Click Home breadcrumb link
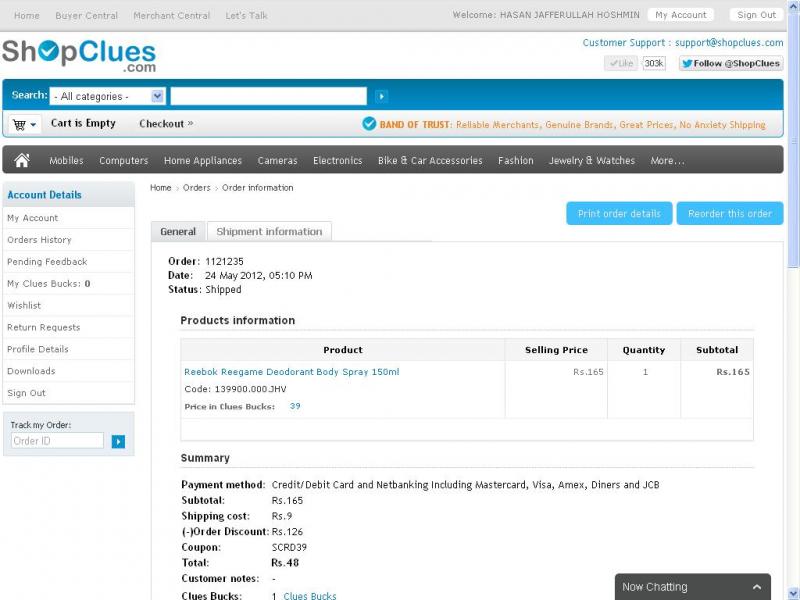The width and height of the screenshot is (800, 600). click(161, 188)
